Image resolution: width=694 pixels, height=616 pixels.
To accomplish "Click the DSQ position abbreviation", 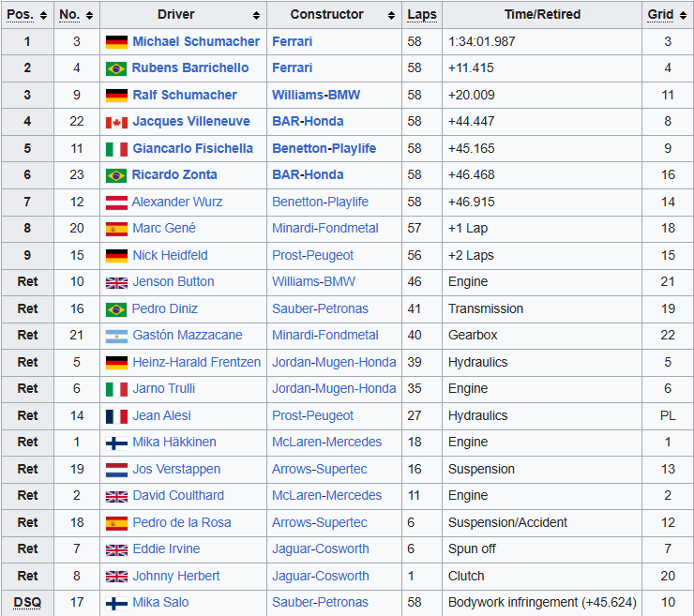I will tap(27, 603).
